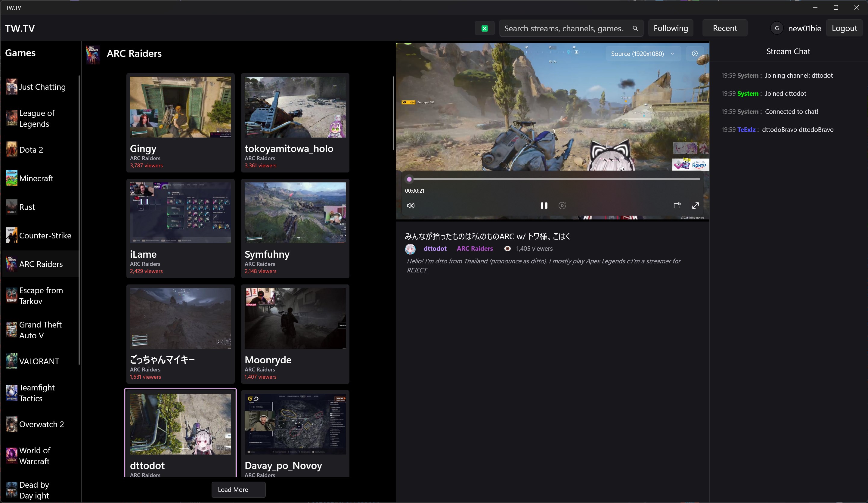
Task: Open the iLame stream thumbnail
Action: pyautogui.click(x=181, y=213)
